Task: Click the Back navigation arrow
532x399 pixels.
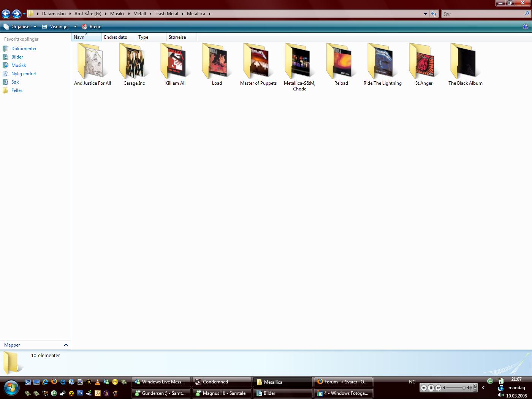Action: point(6,14)
